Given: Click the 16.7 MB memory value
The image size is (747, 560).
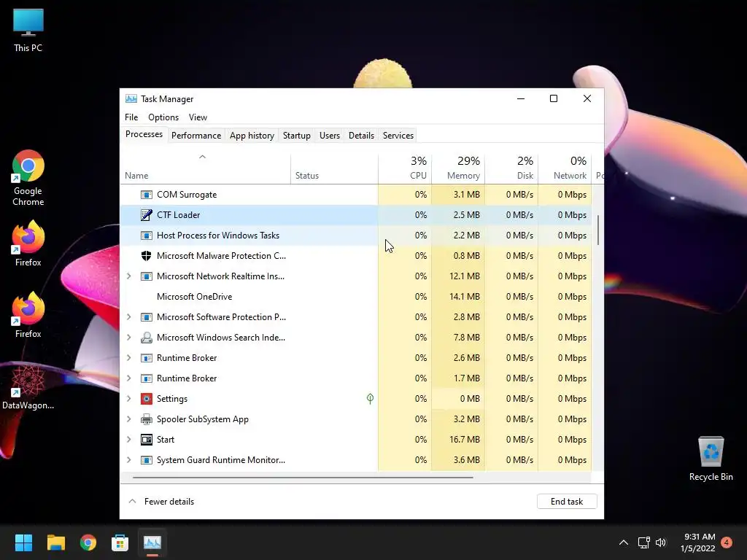Looking at the screenshot, I should pyautogui.click(x=465, y=440).
